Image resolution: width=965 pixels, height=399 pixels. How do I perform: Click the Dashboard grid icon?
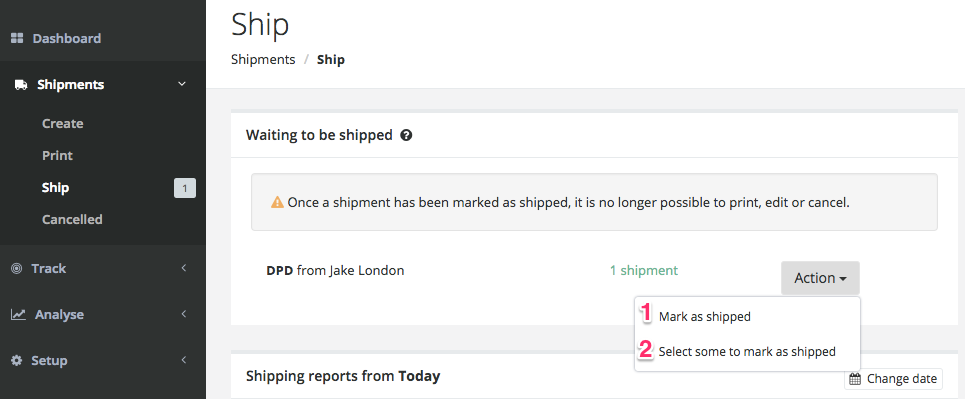17,38
